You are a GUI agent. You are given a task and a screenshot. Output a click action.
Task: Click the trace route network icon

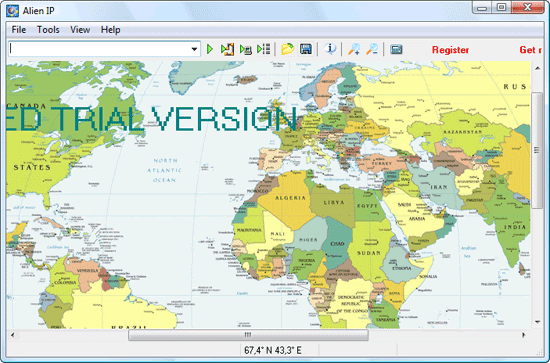coord(227,49)
